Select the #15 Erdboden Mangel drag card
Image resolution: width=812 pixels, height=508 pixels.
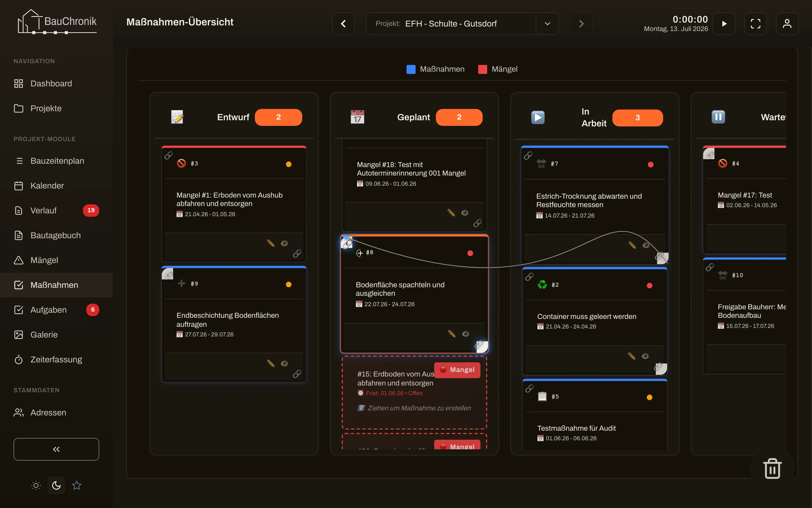[x=414, y=392]
